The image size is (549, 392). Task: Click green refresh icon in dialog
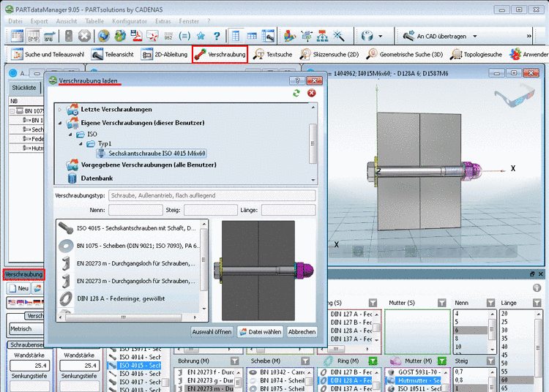tap(296, 94)
